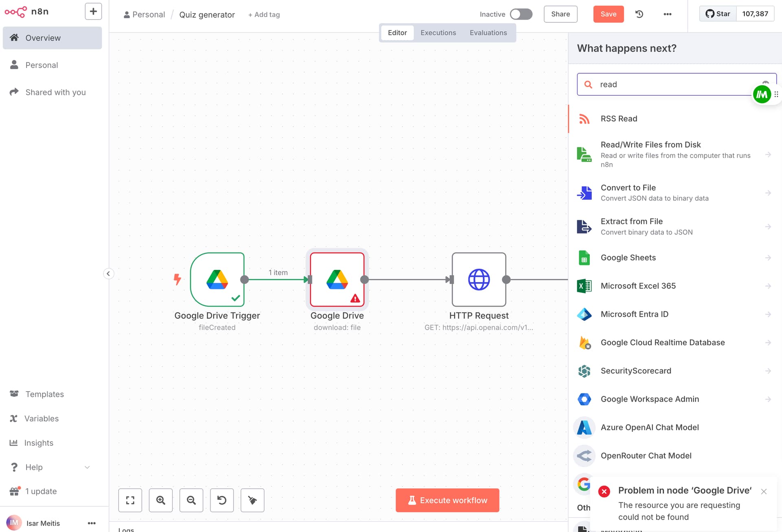
Task: Click the Google Drive node output connector
Action: [365, 280]
